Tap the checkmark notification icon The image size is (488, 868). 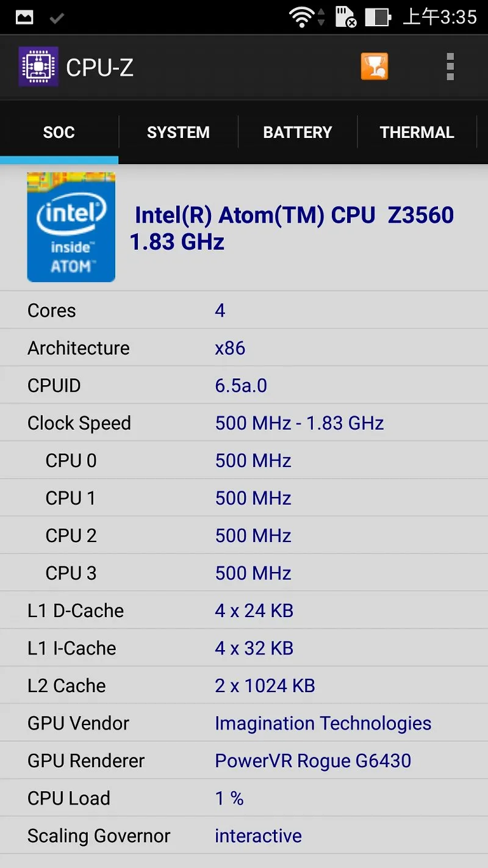click(57, 18)
